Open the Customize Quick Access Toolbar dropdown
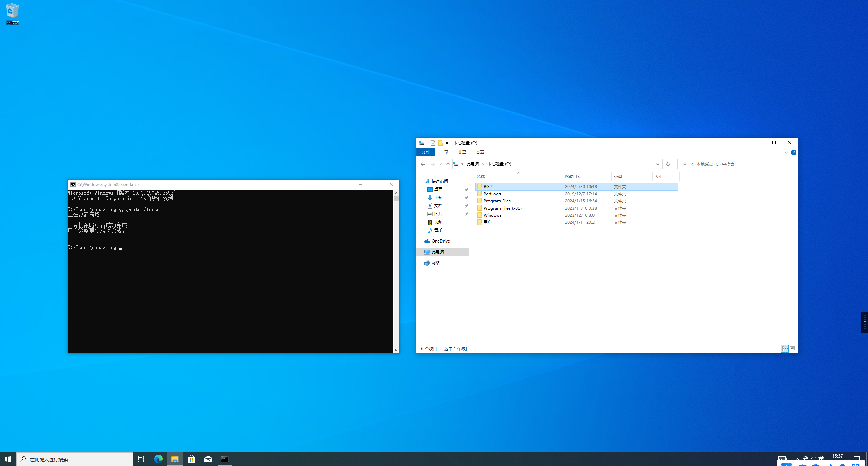This screenshot has height=466, width=868. pyautogui.click(x=447, y=143)
